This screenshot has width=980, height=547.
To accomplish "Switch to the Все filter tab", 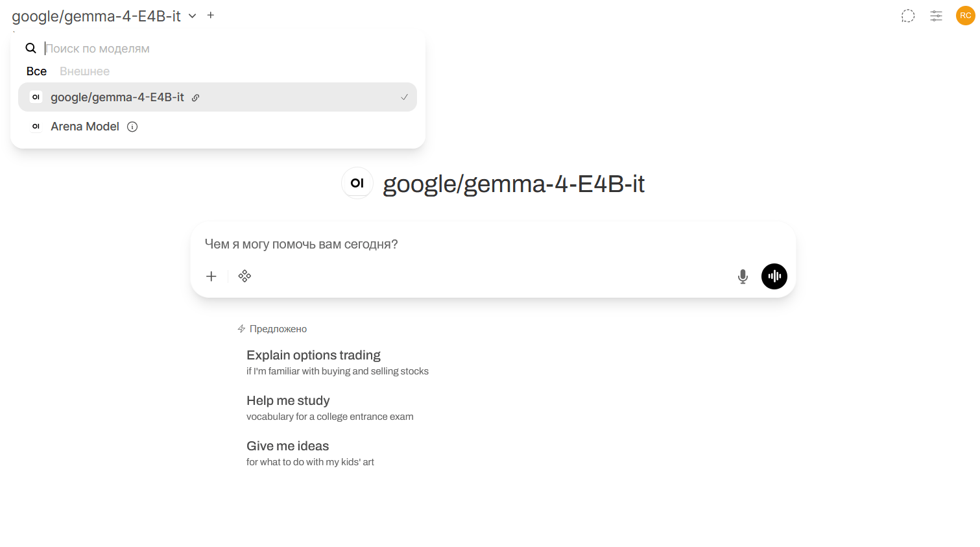I will [x=36, y=71].
